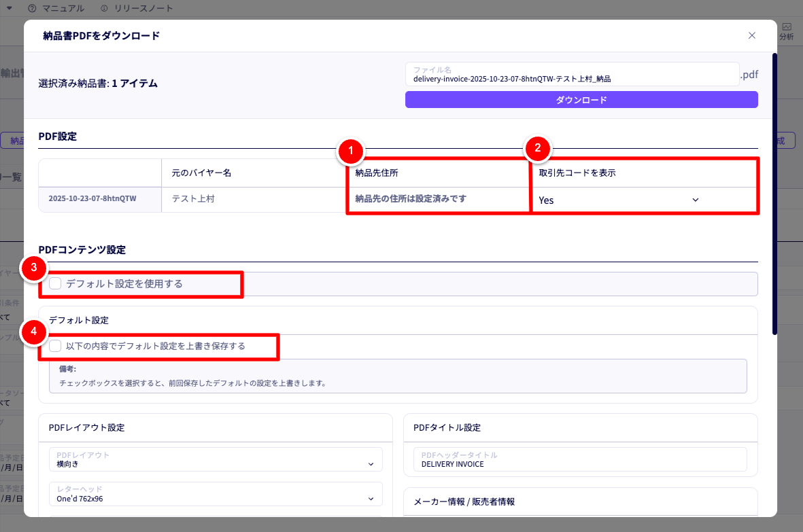This screenshot has width=803, height=532.
Task: Check 以下の内容でデフォルト設定を上書き保存する
Action: 55,346
